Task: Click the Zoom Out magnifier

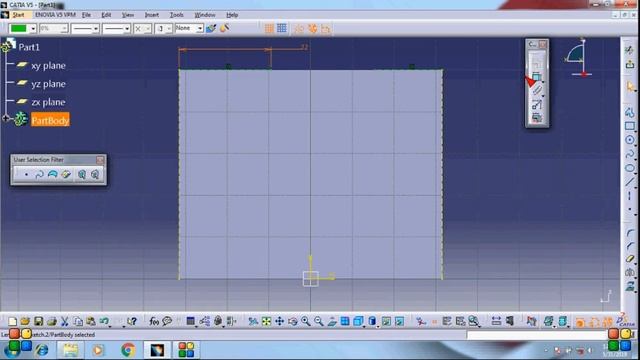Action: pos(318,322)
